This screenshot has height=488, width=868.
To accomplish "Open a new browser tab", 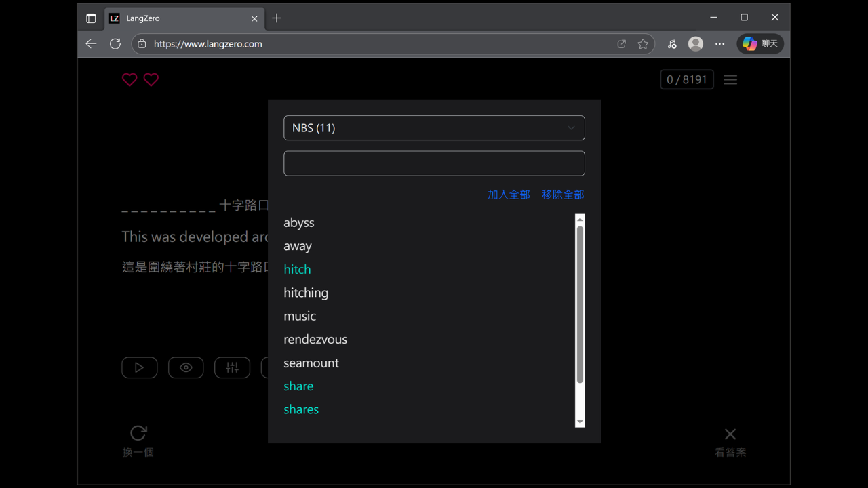I will coord(277,18).
